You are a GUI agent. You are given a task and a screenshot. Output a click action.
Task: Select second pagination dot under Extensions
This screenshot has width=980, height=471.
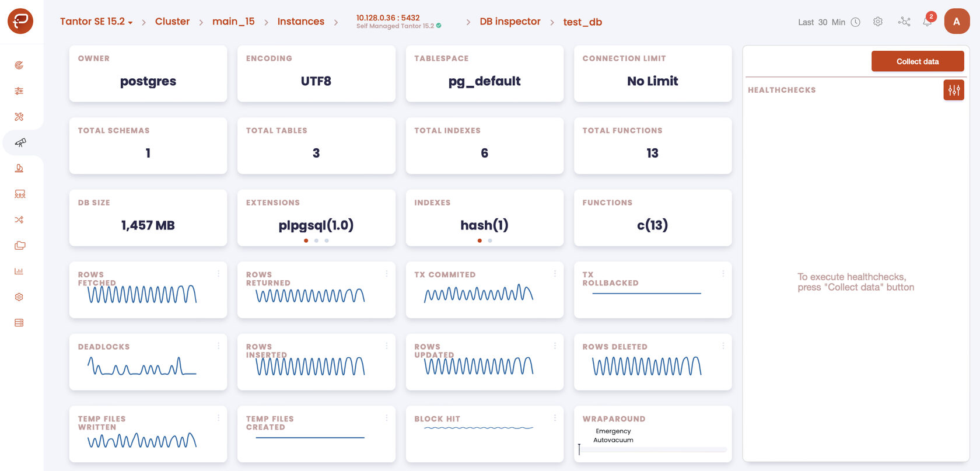(316, 240)
